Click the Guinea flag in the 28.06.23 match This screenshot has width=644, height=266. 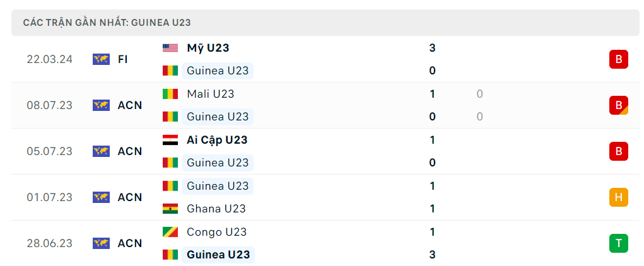point(170,255)
